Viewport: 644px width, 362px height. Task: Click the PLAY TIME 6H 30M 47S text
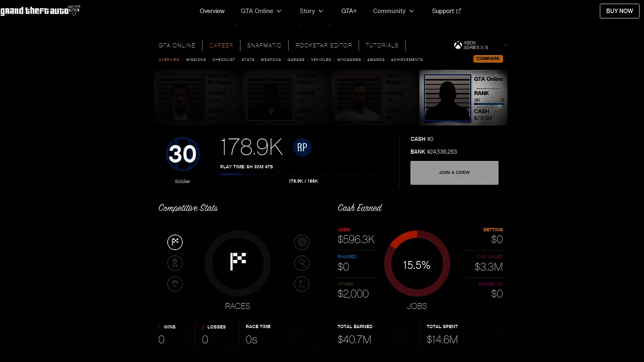247,167
